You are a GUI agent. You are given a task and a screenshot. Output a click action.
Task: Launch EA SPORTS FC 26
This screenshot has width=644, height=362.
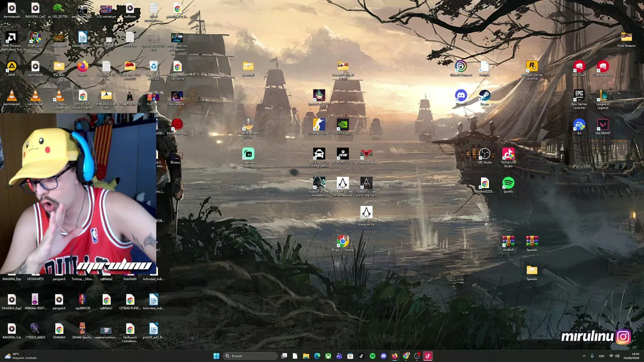343,157
